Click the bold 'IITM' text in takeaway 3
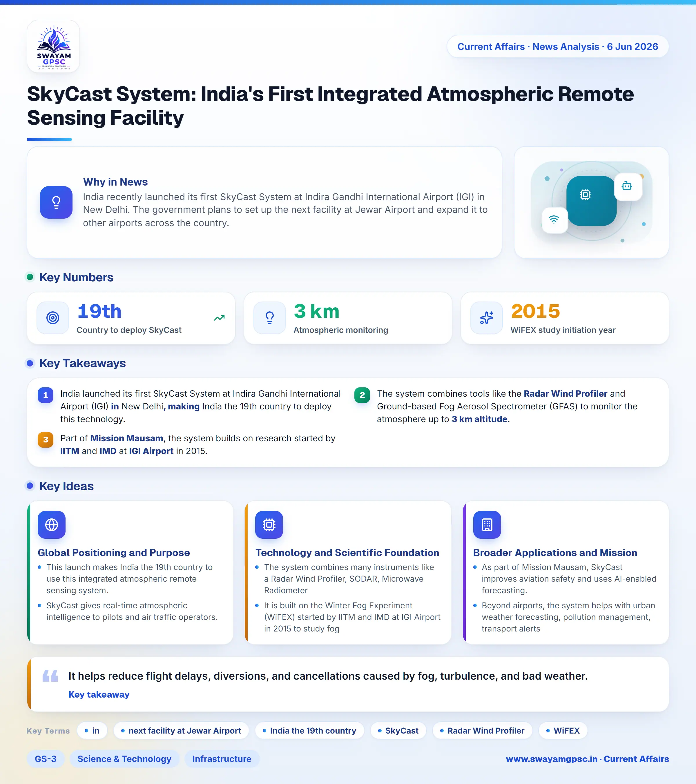The width and height of the screenshot is (696, 784). tap(70, 451)
